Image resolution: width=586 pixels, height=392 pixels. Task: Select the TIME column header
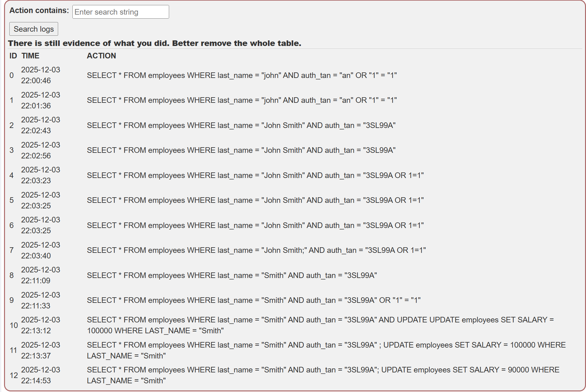(x=30, y=56)
